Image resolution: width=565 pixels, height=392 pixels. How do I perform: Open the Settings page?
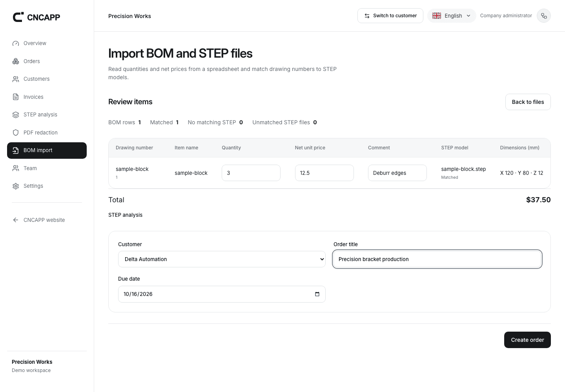point(47,186)
